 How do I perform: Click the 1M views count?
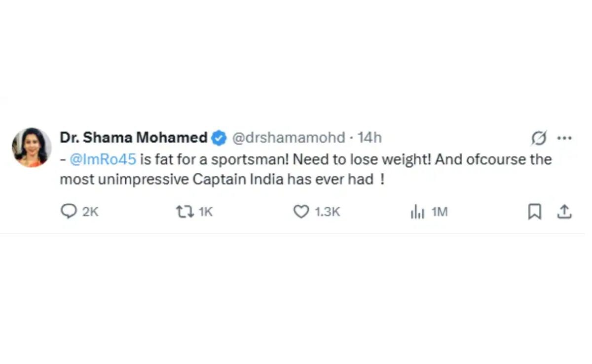click(x=440, y=212)
